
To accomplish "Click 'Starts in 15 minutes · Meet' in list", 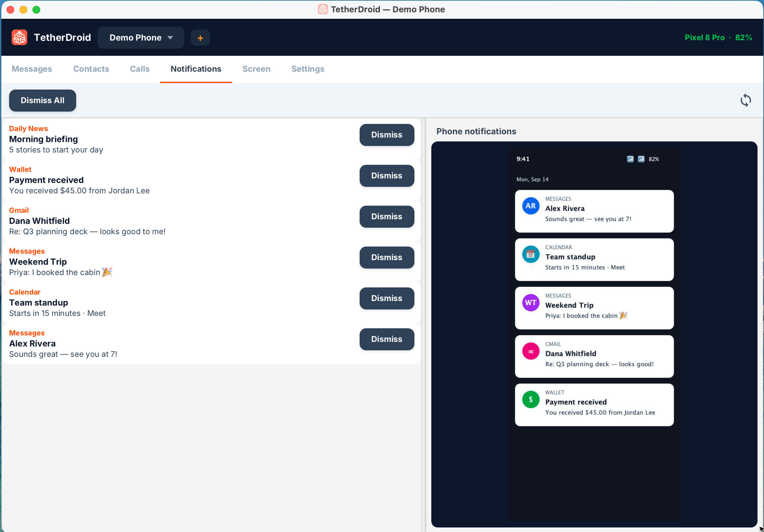I will [x=57, y=313].
